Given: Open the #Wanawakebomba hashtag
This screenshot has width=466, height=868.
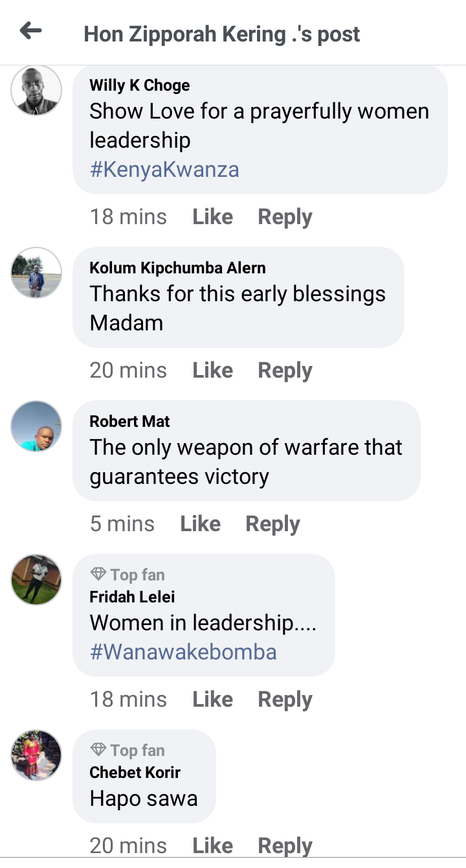Looking at the screenshot, I should tap(183, 652).
